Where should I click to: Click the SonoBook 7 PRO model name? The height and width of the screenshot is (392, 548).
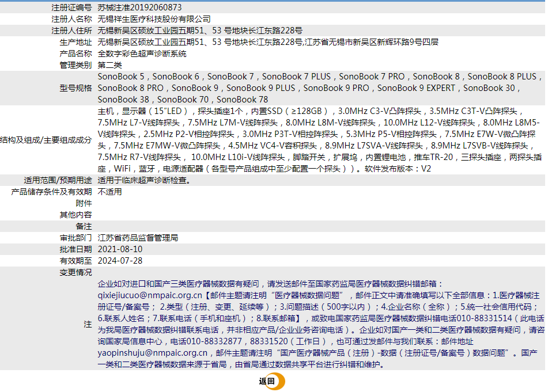tap(372, 77)
